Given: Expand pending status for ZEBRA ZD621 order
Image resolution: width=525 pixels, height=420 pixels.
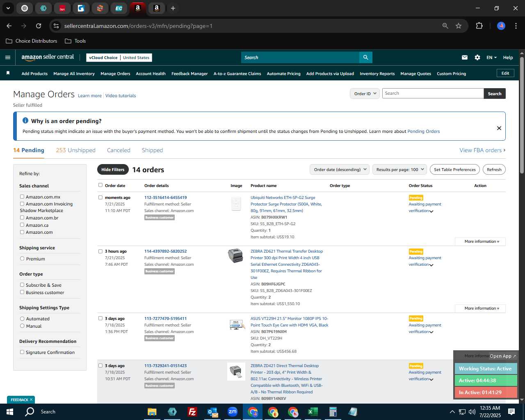Looking at the screenshot, I should [431, 265].
